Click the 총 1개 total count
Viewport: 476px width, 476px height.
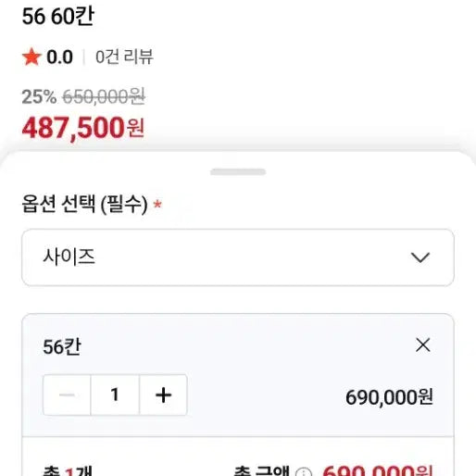[68, 471]
